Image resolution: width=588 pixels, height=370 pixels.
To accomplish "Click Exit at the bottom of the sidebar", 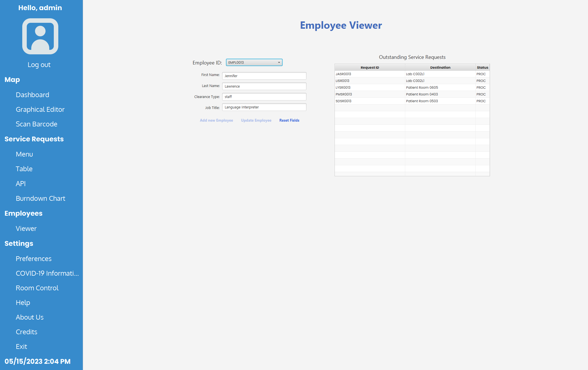I will 21,346.
